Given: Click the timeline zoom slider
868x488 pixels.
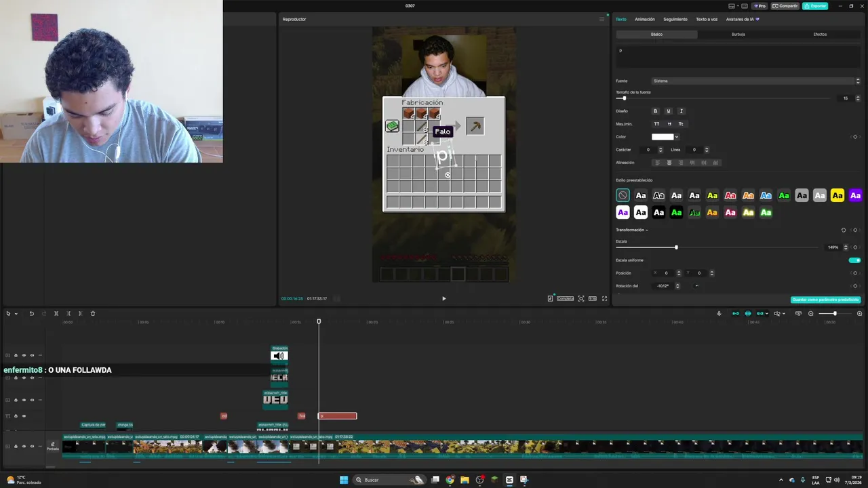Looking at the screenshot, I should pos(835,313).
